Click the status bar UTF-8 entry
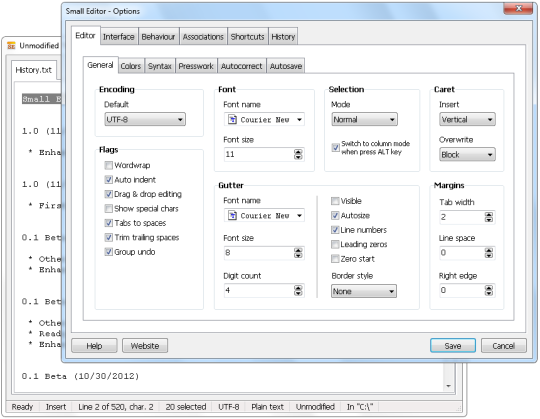This screenshot has width=540, height=419. click(x=229, y=407)
